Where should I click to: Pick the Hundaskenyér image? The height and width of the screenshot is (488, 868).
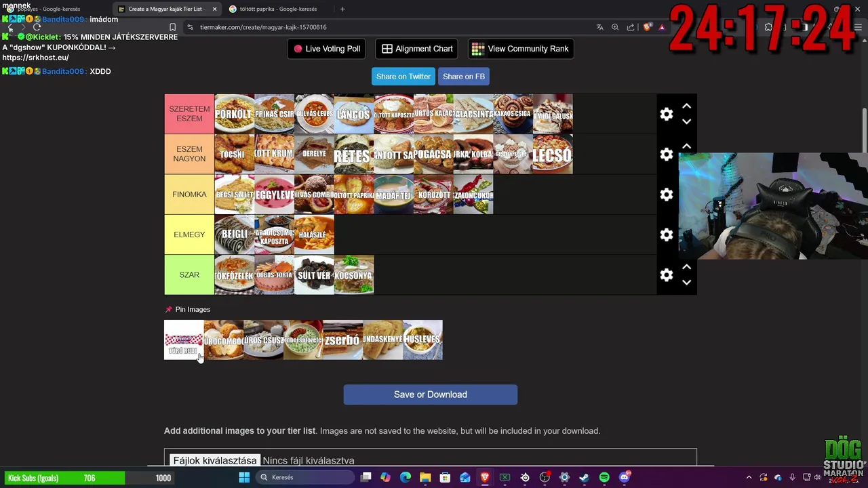click(x=382, y=340)
